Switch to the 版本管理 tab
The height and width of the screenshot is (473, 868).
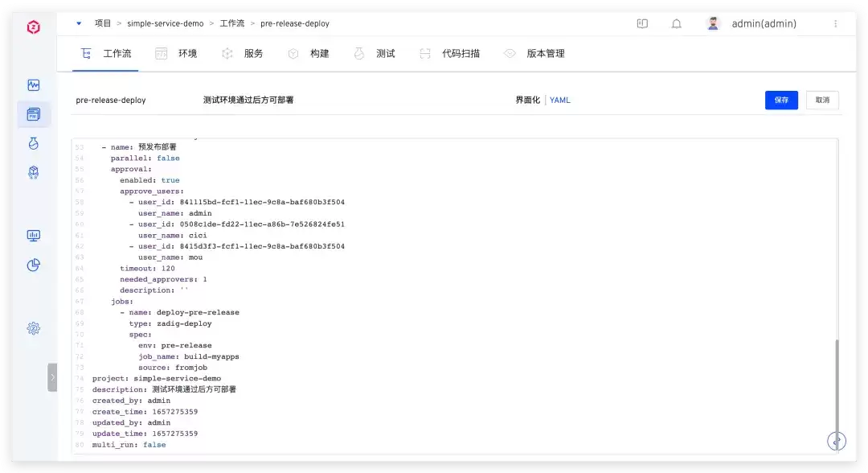(534, 54)
